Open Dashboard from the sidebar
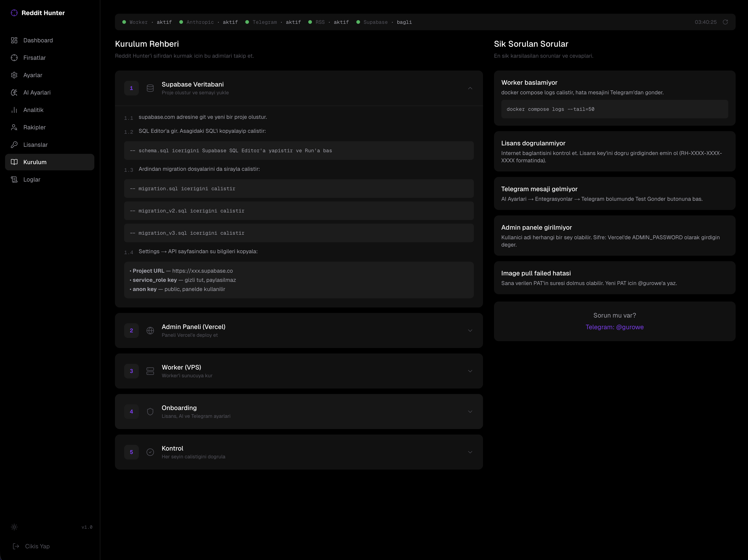The image size is (748, 560). click(38, 40)
